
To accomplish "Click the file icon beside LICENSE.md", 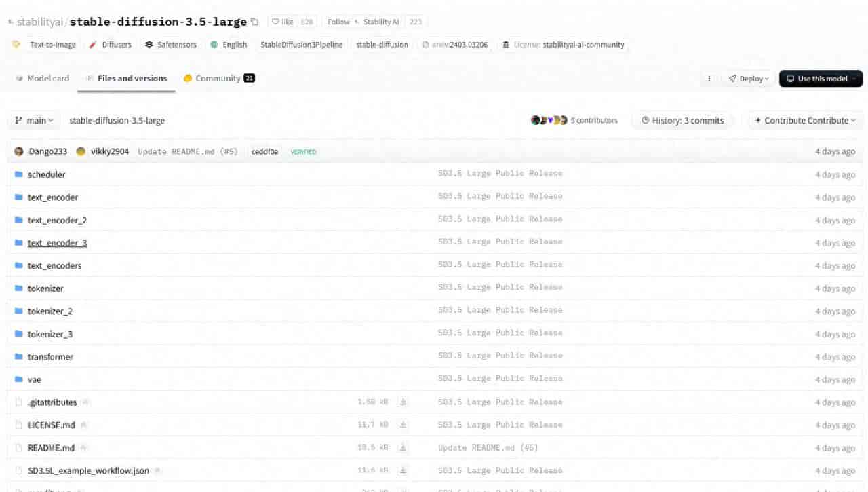I will coord(19,425).
